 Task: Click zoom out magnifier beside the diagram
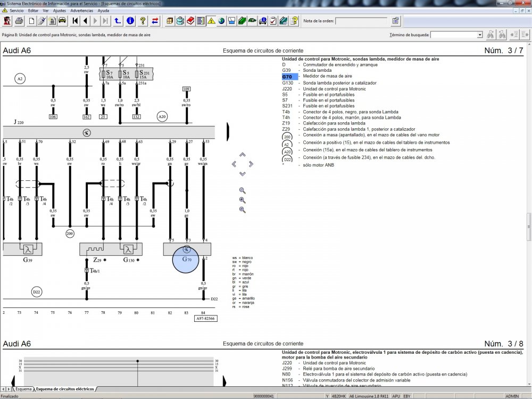pos(243,210)
